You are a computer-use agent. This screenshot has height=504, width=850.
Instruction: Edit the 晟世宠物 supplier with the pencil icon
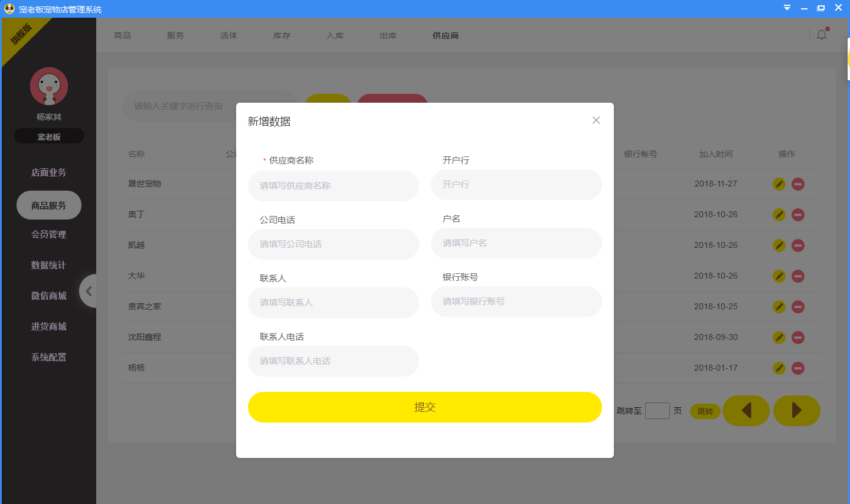coord(779,184)
